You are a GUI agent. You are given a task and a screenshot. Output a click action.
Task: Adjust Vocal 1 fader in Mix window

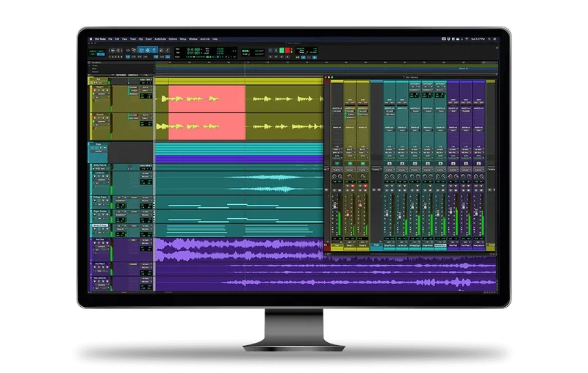click(348, 214)
